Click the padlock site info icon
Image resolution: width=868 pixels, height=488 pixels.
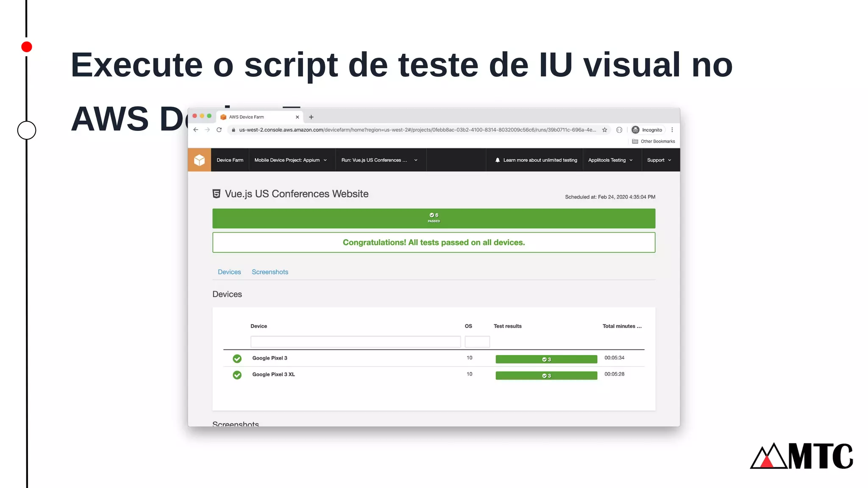tap(234, 130)
